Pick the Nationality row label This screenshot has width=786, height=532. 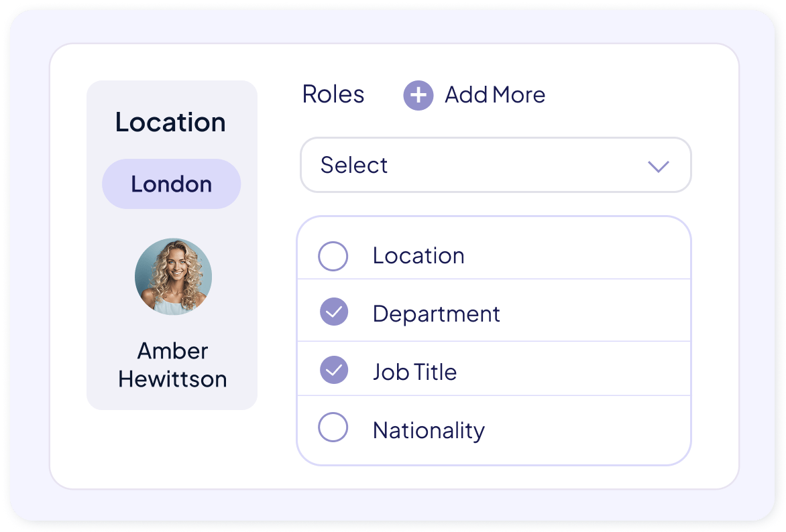[x=429, y=430]
